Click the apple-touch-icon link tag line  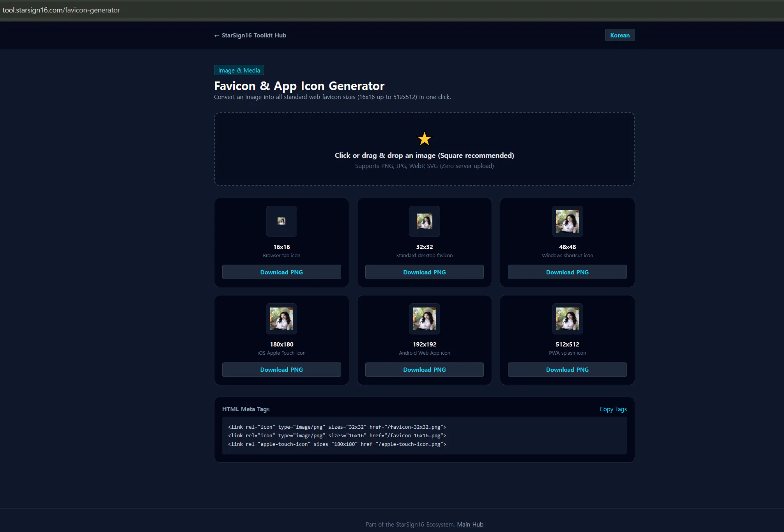point(337,444)
